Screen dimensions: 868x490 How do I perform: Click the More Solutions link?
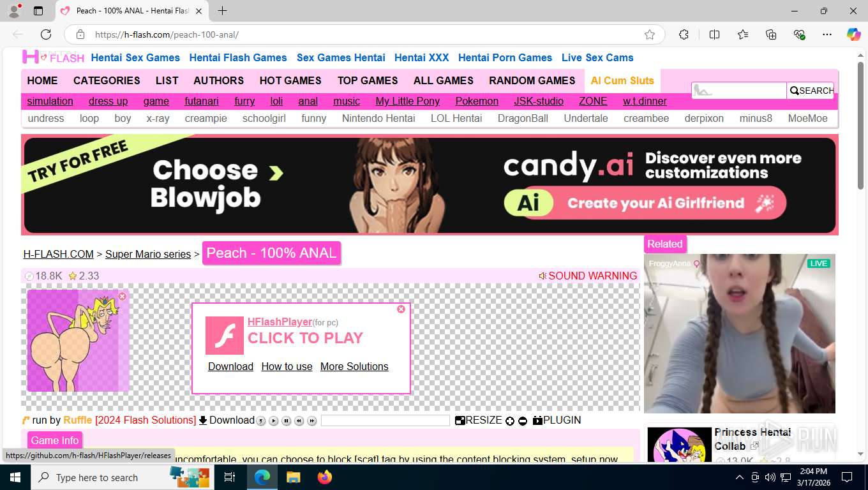[x=354, y=366]
